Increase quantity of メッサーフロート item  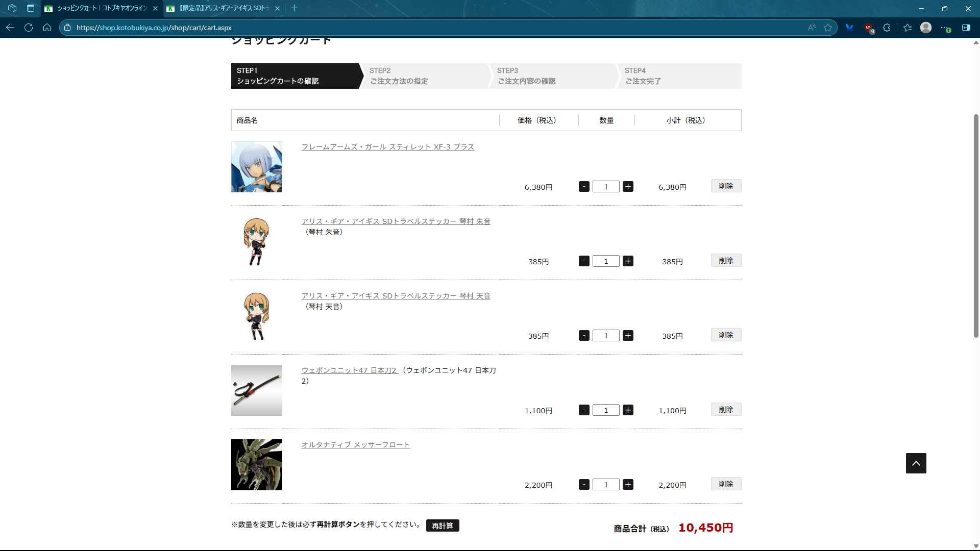628,485
